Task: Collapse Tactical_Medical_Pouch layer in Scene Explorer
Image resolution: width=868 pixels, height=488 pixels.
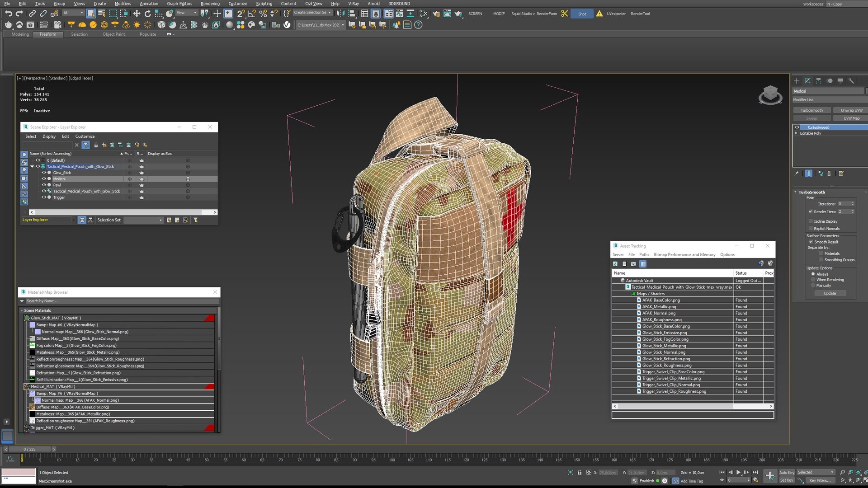Action: click(33, 166)
